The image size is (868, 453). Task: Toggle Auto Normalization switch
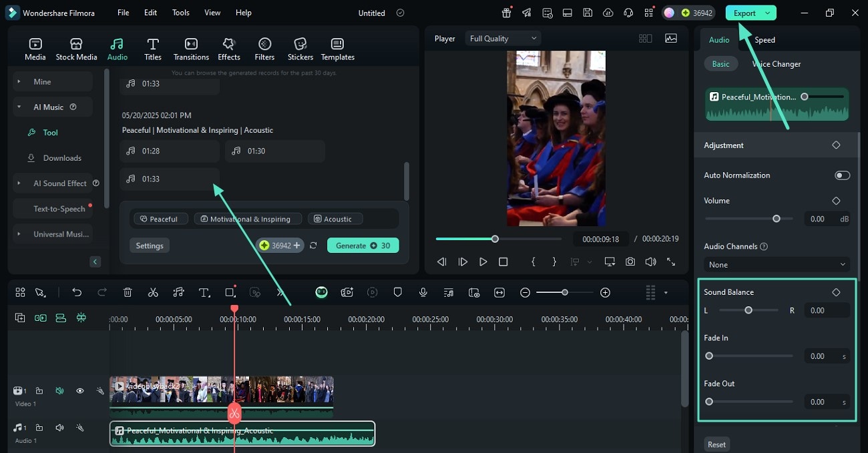(x=842, y=175)
